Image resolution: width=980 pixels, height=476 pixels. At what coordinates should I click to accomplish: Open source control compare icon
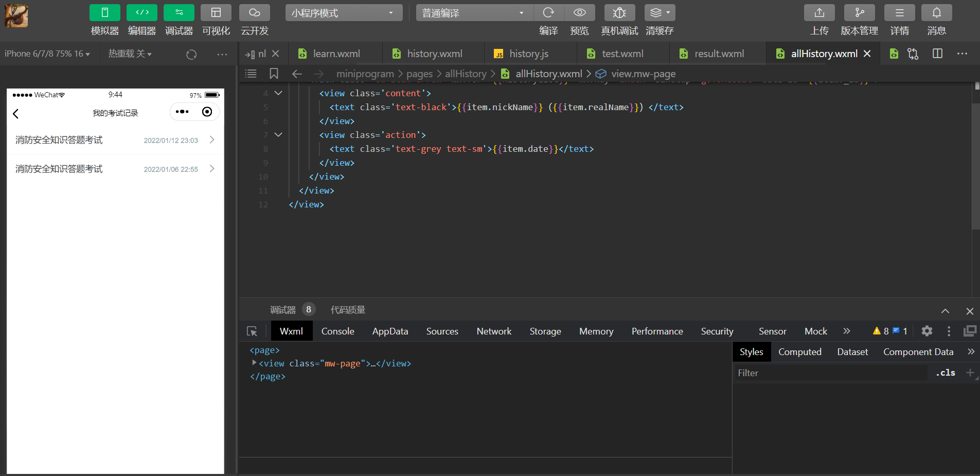pos(913,54)
